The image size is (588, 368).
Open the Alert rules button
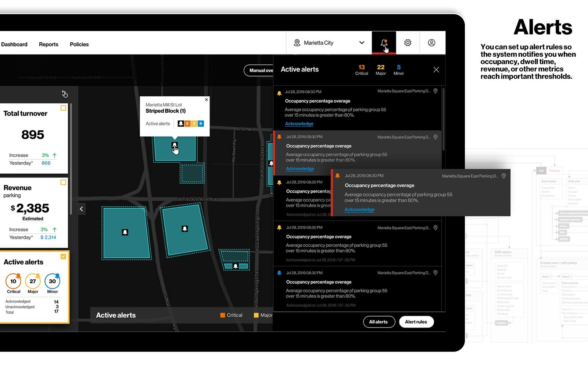click(x=416, y=322)
